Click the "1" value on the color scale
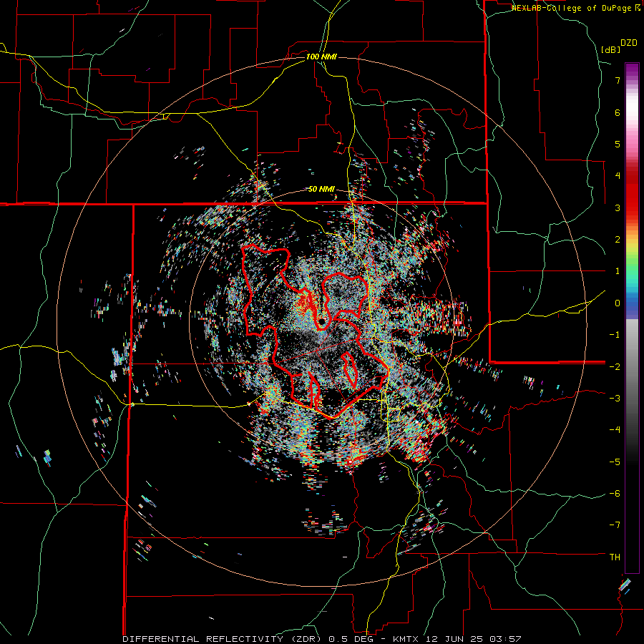 (618, 271)
